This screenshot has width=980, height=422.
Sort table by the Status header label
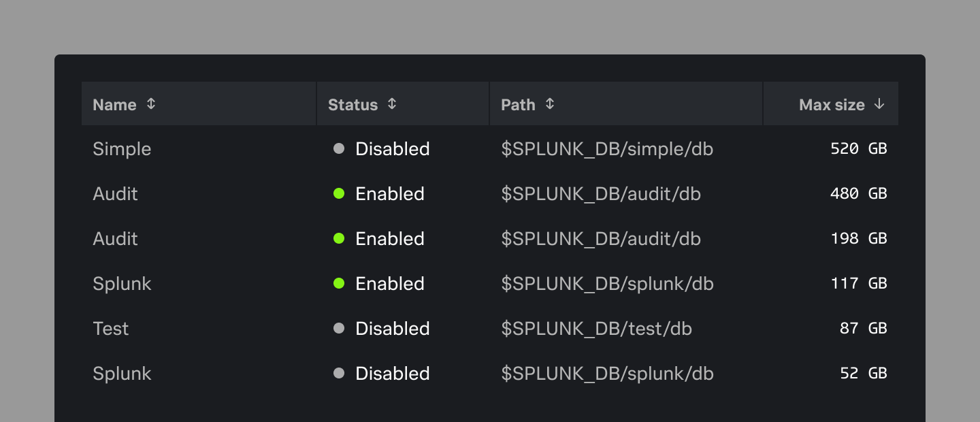pos(353,105)
